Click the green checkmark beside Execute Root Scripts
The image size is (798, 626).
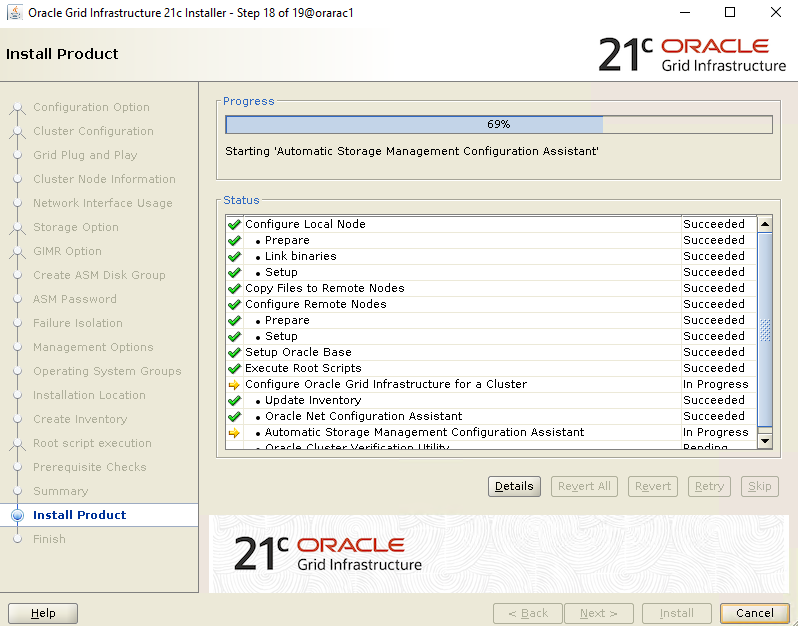point(234,368)
